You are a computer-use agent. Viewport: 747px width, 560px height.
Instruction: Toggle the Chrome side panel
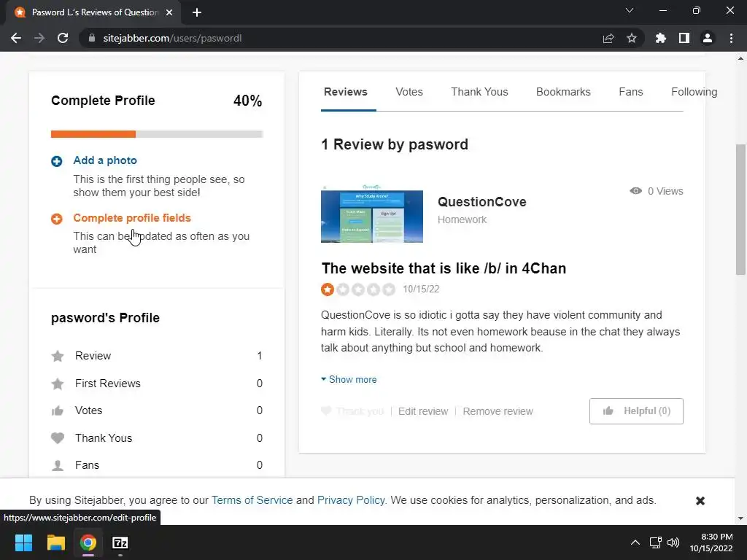684,38
